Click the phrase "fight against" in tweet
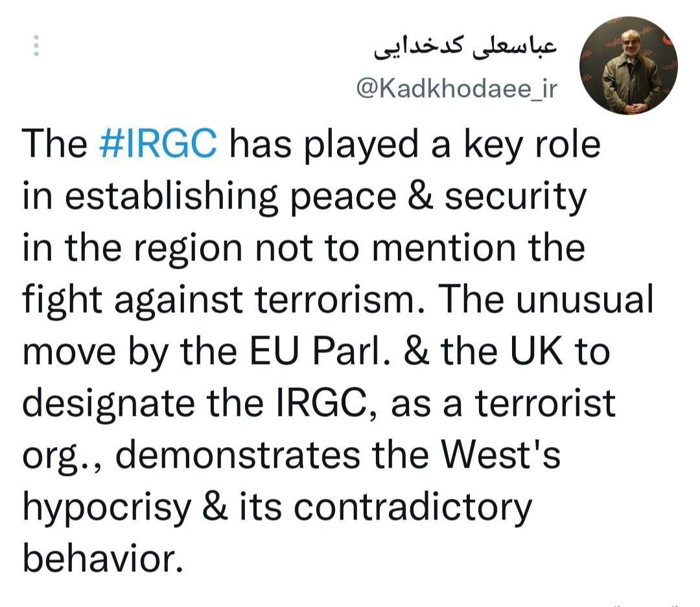The image size is (700, 607). pyautogui.click(x=130, y=301)
